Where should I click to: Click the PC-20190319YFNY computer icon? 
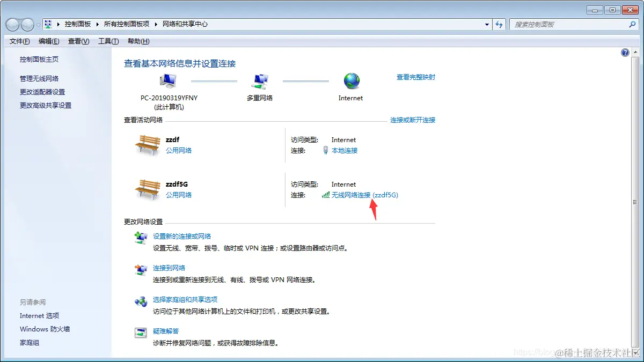[167, 79]
